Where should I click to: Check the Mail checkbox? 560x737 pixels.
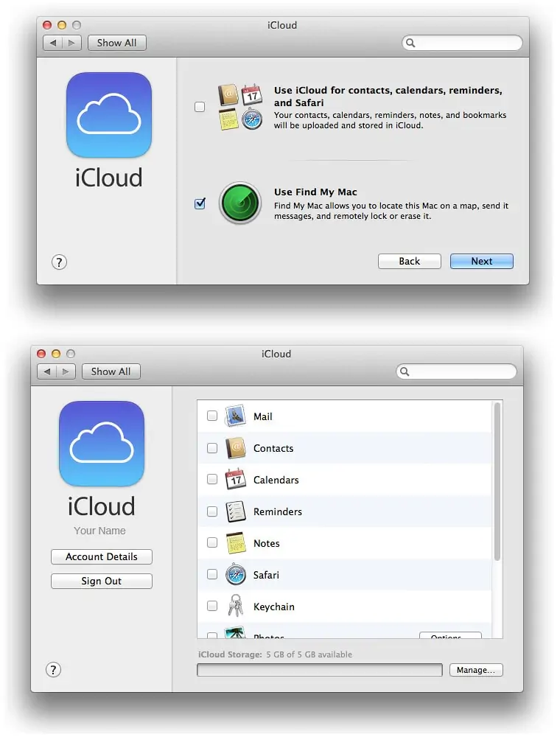(x=212, y=416)
